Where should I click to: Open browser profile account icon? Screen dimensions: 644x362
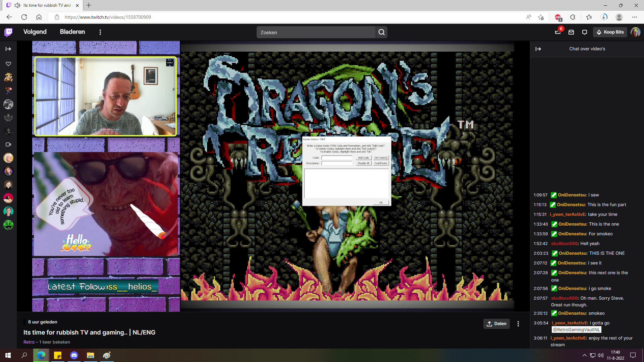[619, 17]
